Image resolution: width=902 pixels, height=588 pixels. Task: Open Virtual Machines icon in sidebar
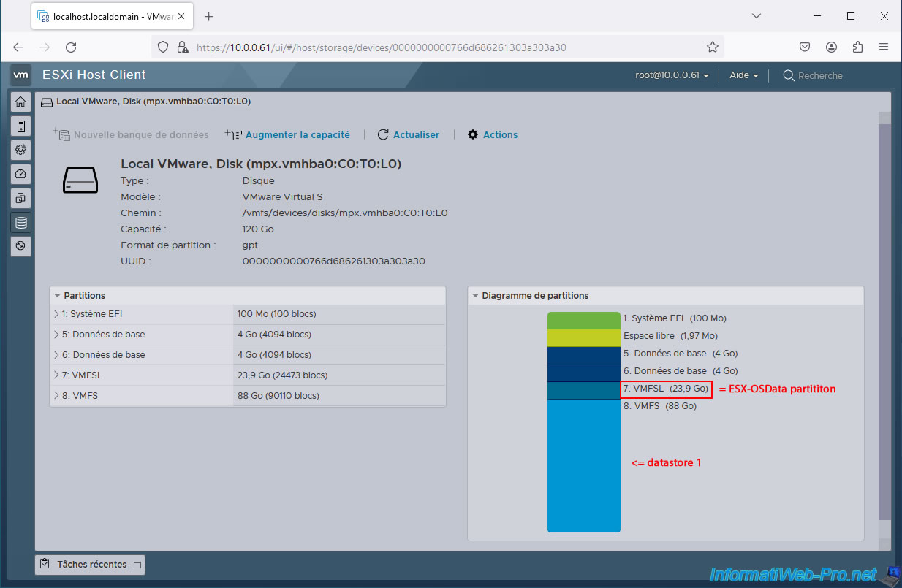20,198
